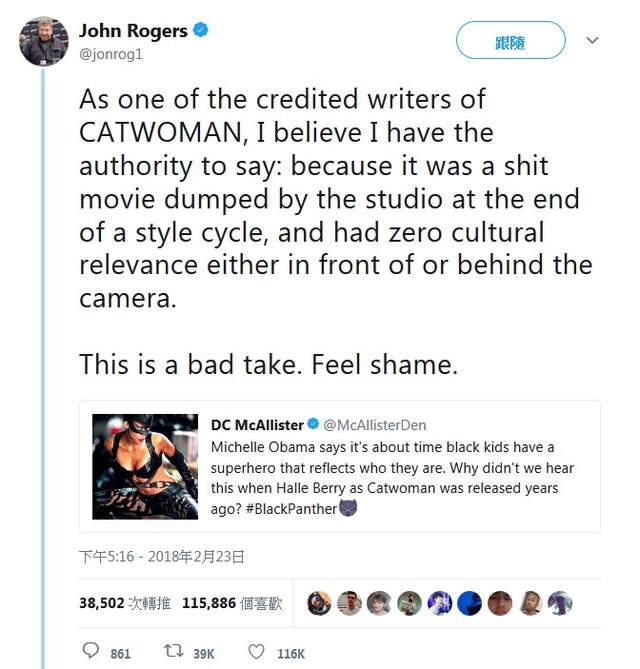
Task: Open the Catwoman image thumbnail
Action: 146,465
